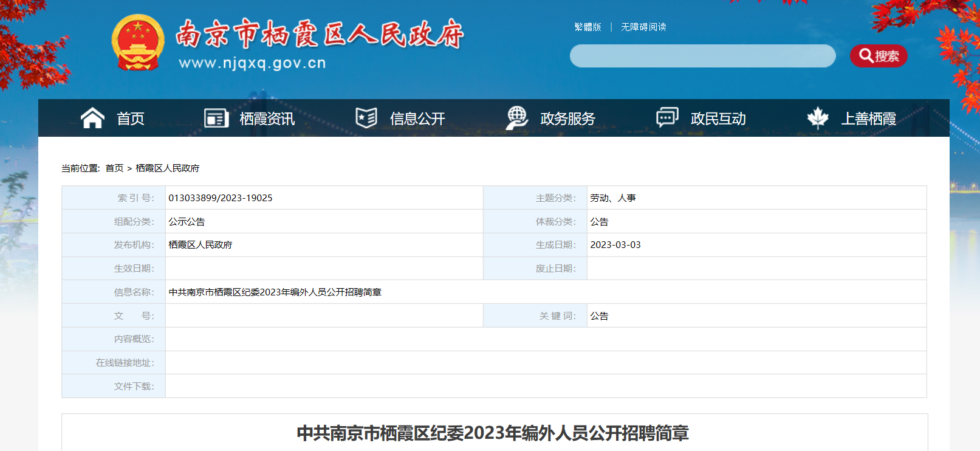Click the newspaper icon for 栖霞资讯
The height and width of the screenshot is (451, 980).
[x=216, y=118]
